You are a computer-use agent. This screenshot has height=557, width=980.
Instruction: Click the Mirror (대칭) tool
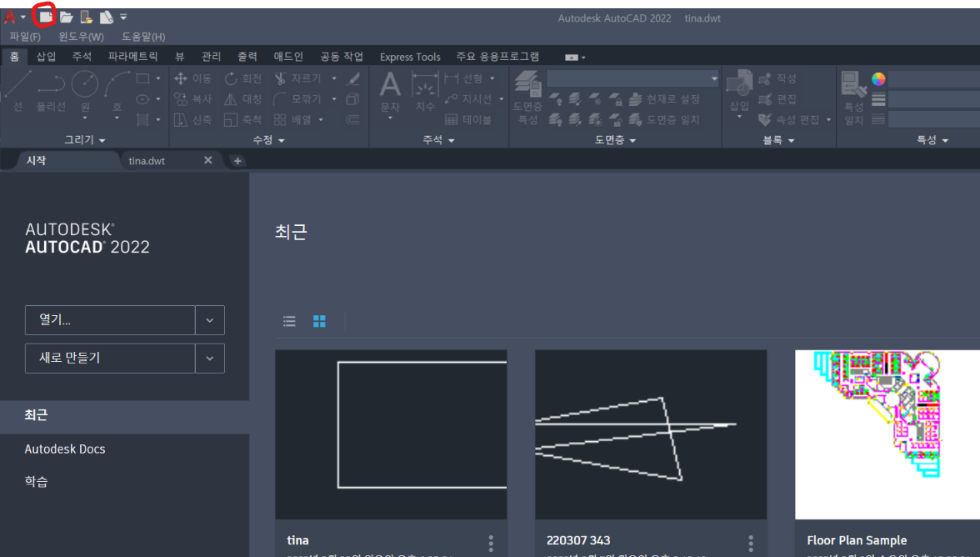coord(243,98)
